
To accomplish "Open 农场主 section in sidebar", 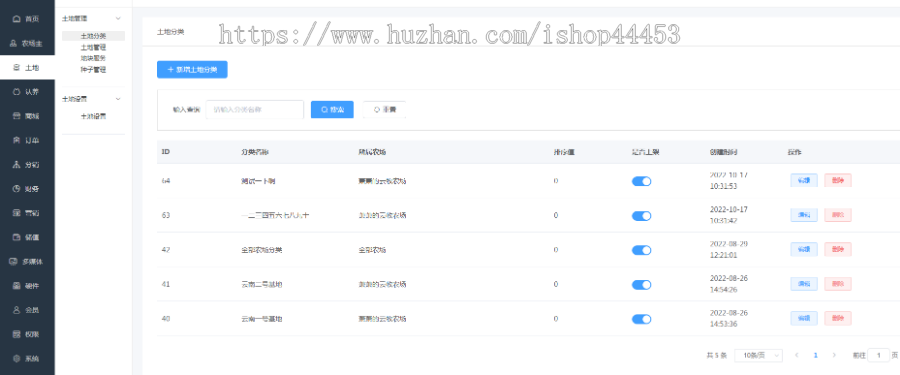I will 27,44.
